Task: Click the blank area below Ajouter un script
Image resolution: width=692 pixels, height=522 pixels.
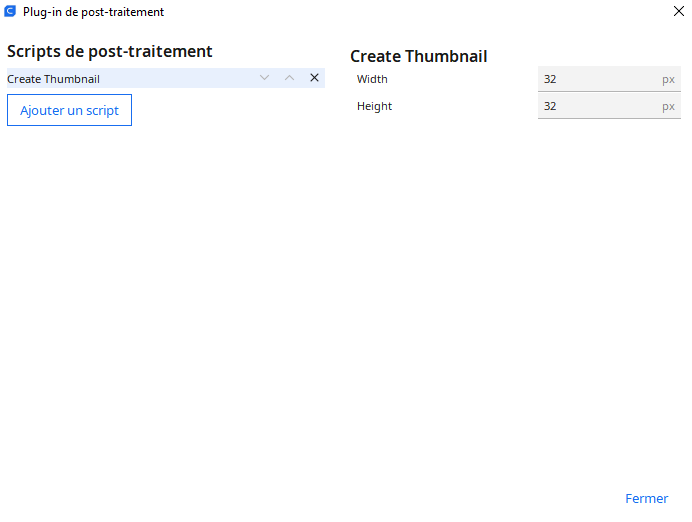Action: [165, 300]
